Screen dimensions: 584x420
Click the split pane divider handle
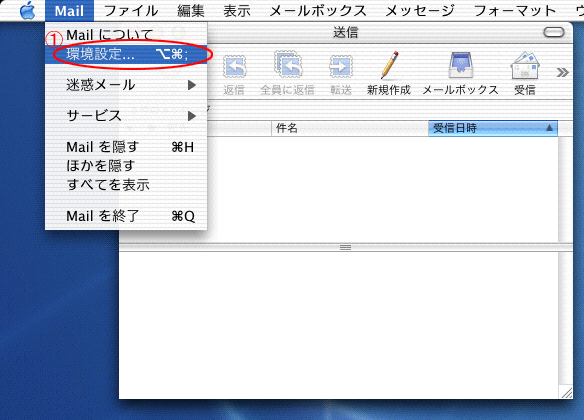(345, 247)
